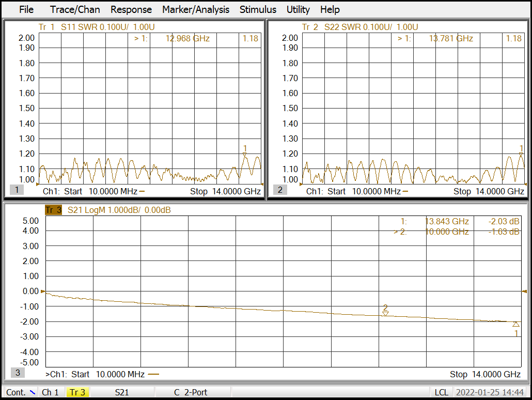This screenshot has width=532, height=400.
Task: Click window number 3 icon
Action: point(17,373)
